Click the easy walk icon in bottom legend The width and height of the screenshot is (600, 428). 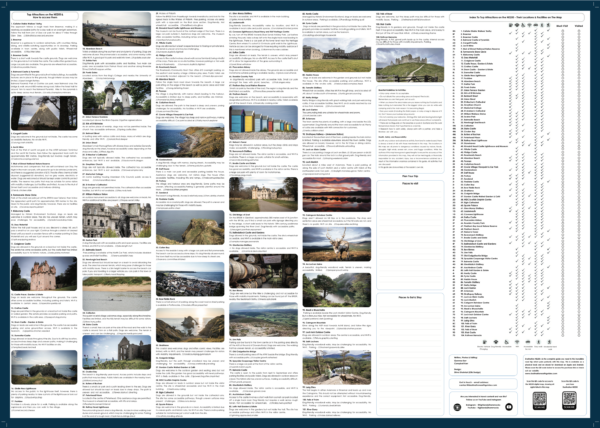coord(538,342)
